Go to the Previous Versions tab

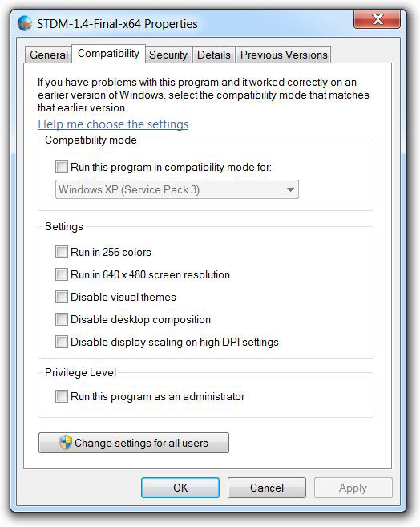tap(284, 55)
